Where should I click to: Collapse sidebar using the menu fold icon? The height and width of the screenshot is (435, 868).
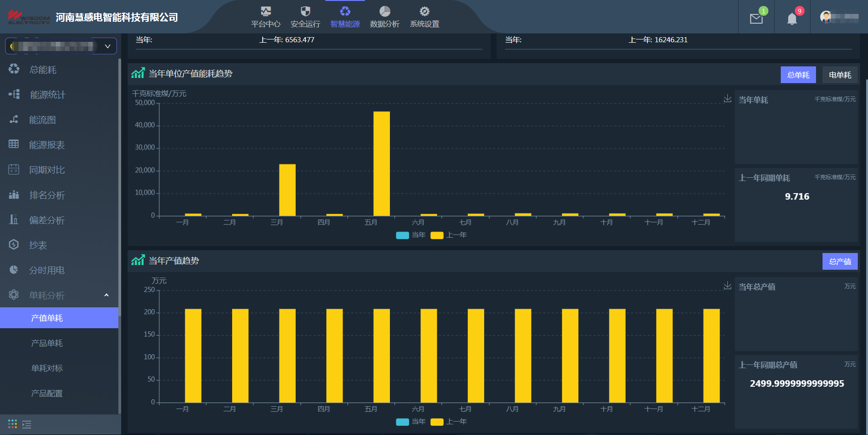27,424
